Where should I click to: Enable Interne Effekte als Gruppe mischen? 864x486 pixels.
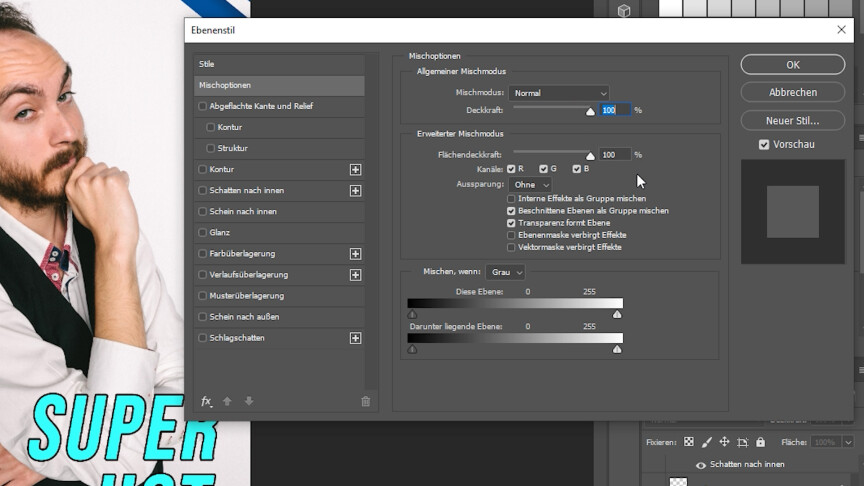point(511,199)
